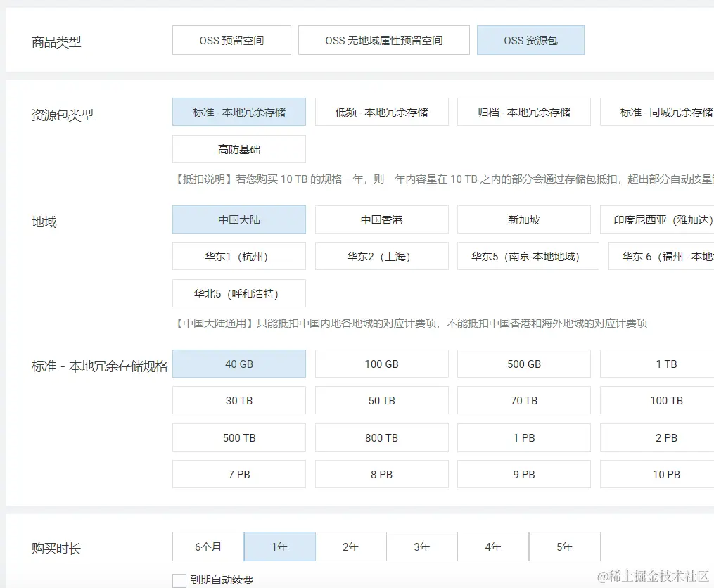Choose 2 PB storage size
The image size is (714, 588).
[657, 437]
